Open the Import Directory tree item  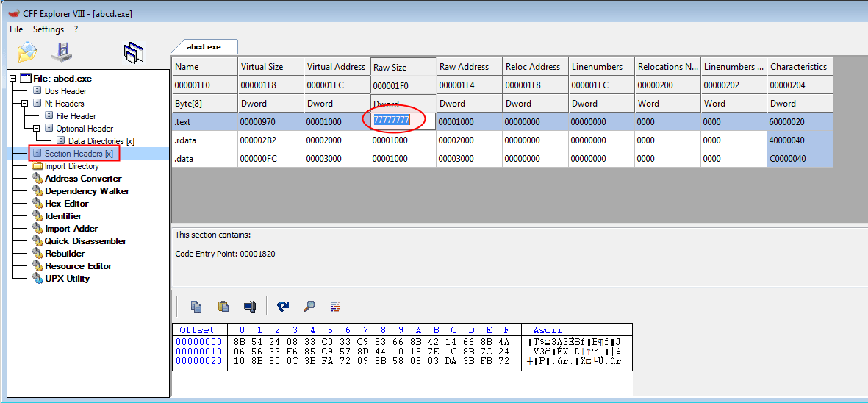click(x=71, y=166)
